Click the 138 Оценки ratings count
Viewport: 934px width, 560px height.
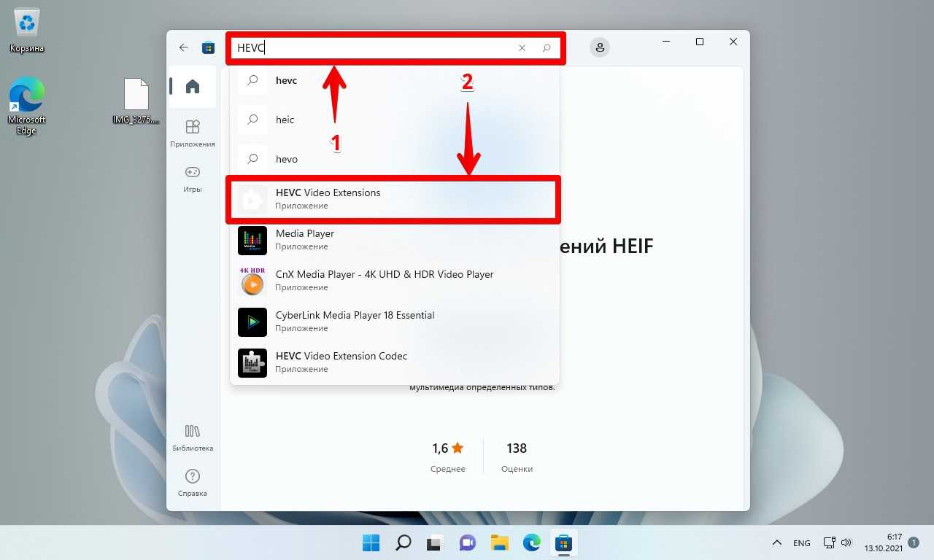[x=517, y=457]
